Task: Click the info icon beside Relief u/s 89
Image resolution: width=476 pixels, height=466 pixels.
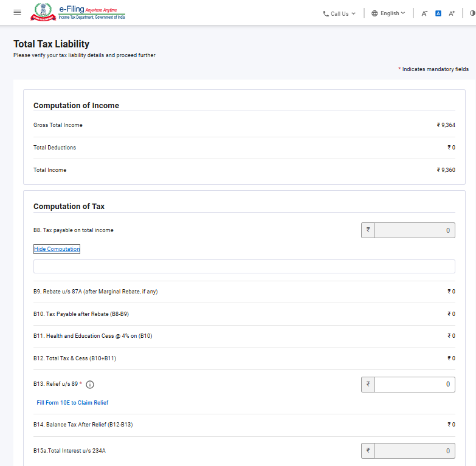Action: [90, 385]
